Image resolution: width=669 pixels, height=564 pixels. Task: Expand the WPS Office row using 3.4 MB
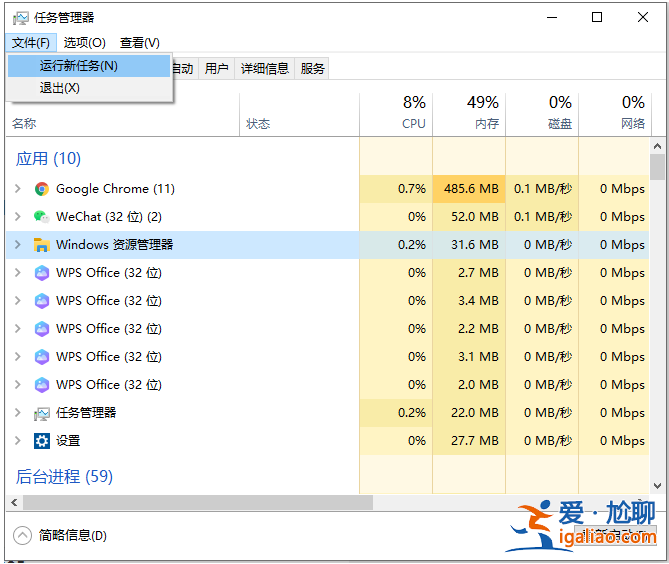click(17, 301)
